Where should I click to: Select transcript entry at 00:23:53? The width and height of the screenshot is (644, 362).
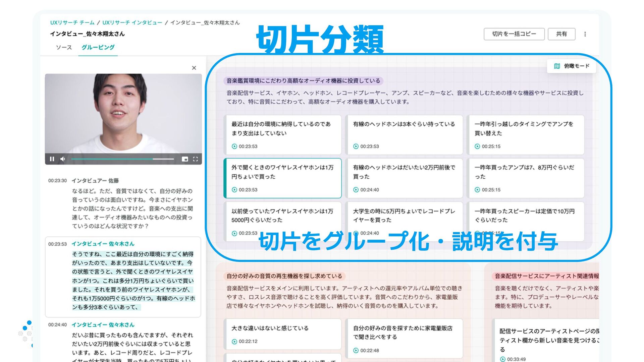point(123,277)
